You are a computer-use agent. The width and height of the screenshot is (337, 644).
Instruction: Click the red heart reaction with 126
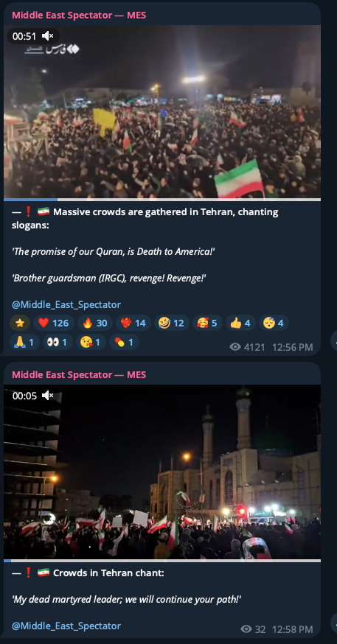[x=53, y=323]
